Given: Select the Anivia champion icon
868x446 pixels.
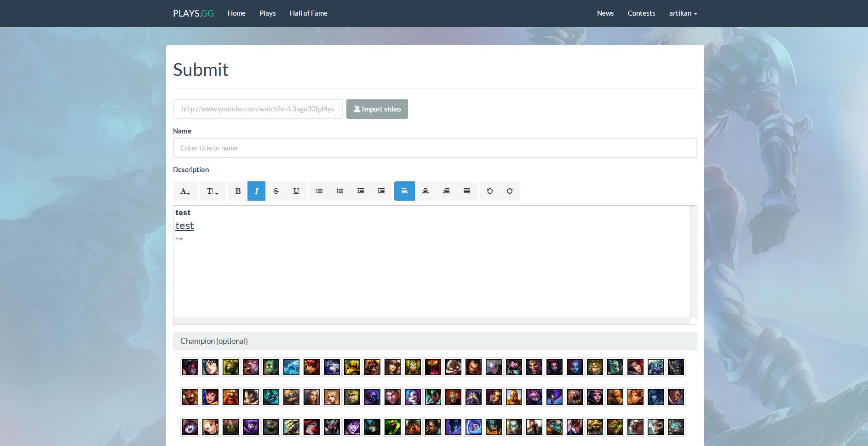Looking at the screenshot, I should click(291, 367).
